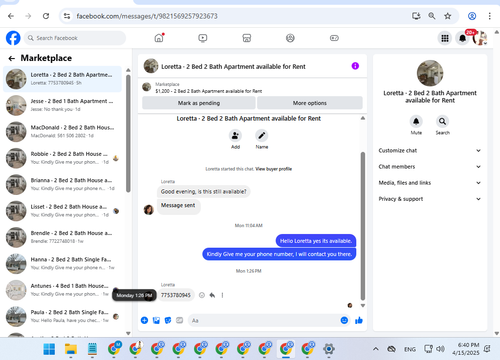Open the Brendle 2 Bed 2 Bath conversation

(x=62, y=237)
